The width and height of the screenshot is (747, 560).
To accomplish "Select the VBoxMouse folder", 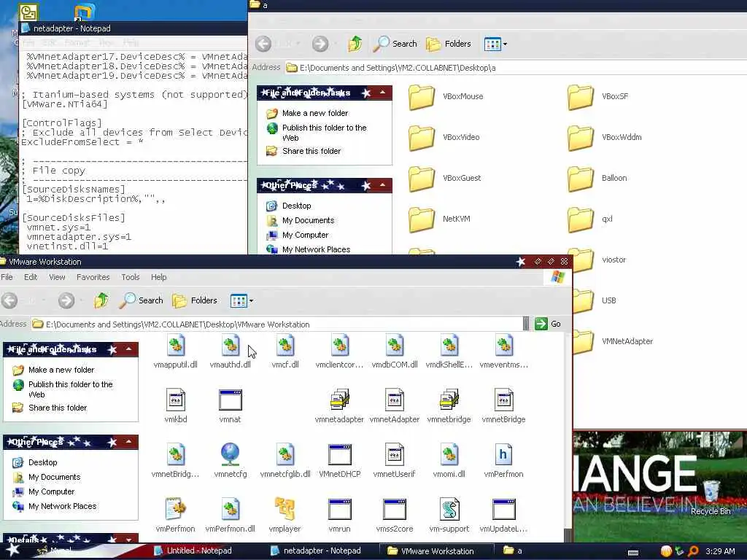I will (446, 97).
